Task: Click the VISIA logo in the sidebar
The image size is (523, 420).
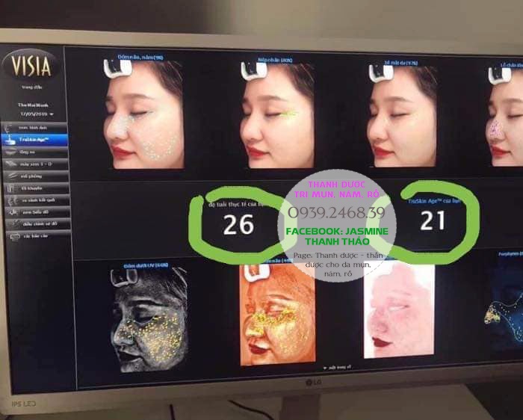Action: 31,64
